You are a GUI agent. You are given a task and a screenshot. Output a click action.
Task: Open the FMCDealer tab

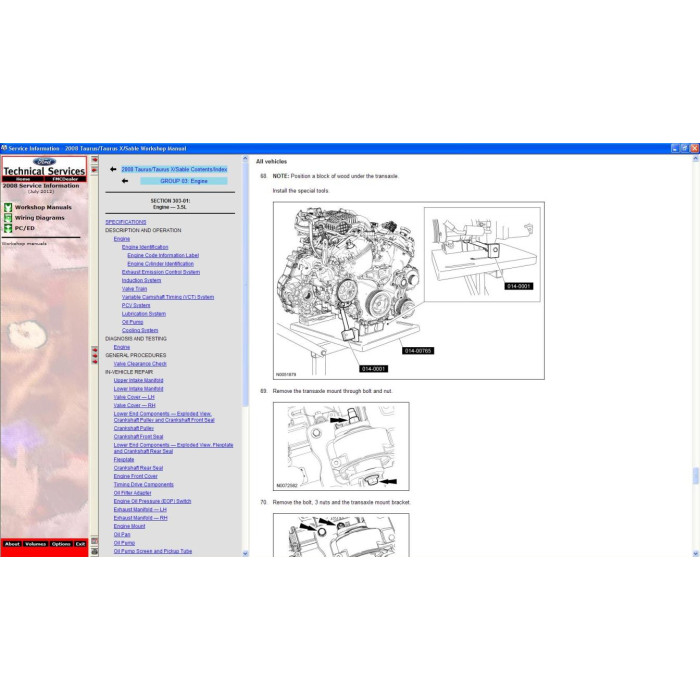pyautogui.click(x=65, y=179)
